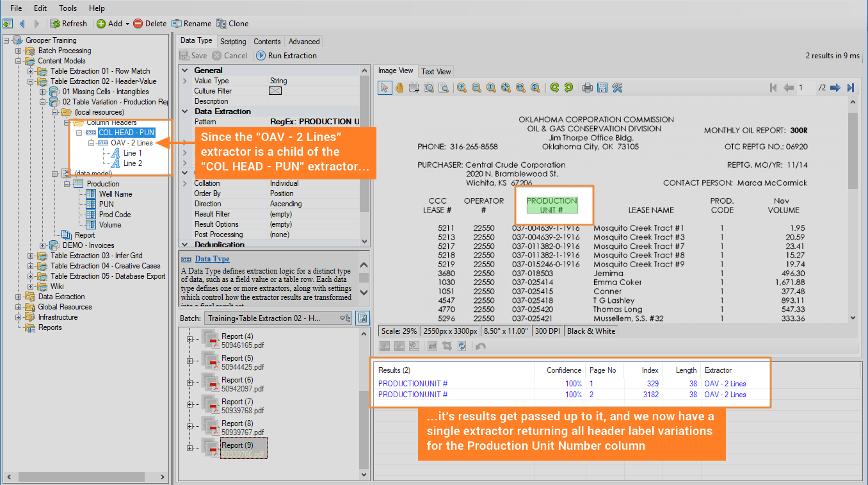Click the Clone toolbar button
The height and width of the screenshot is (485, 868).
pyautogui.click(x=232, y=24)
